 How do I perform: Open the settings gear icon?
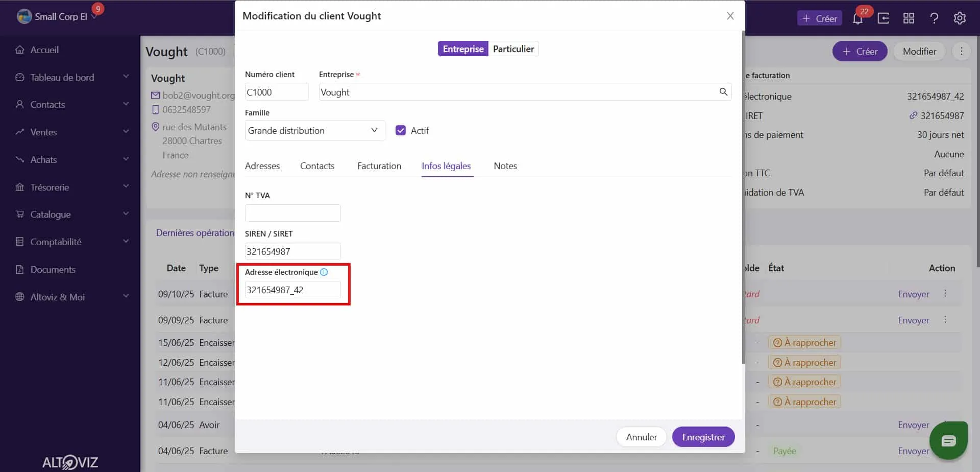coord(960,18)
